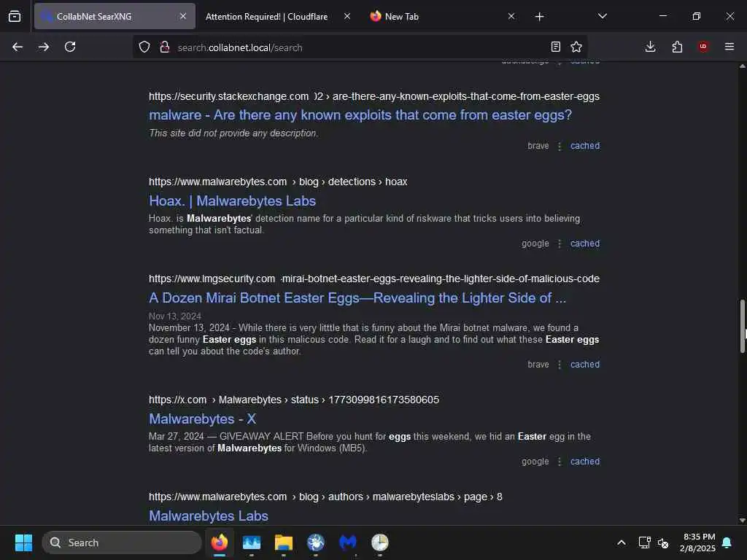Open network status tray icon
Screen dimensions: 747x560
(x=644, y=542)
